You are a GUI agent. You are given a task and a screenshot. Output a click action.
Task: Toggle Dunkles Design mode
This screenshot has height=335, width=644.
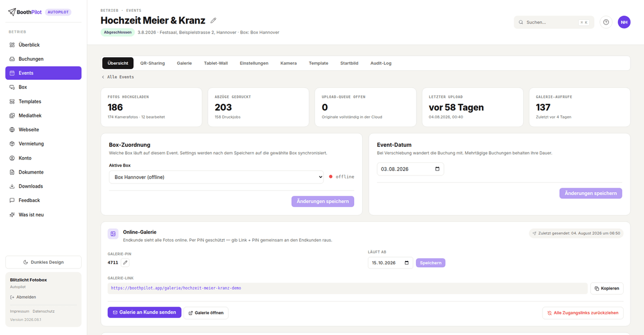pyautogui.click(x=43, y=262)
